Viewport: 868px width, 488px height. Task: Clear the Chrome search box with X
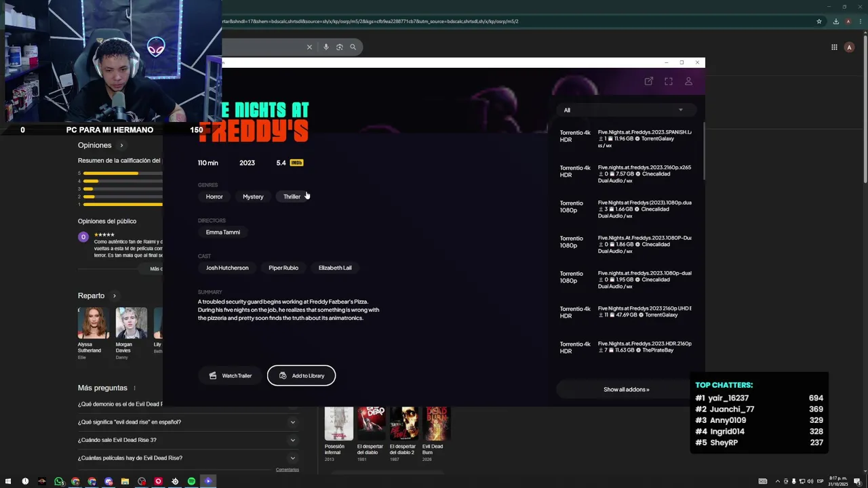point(309,47)
